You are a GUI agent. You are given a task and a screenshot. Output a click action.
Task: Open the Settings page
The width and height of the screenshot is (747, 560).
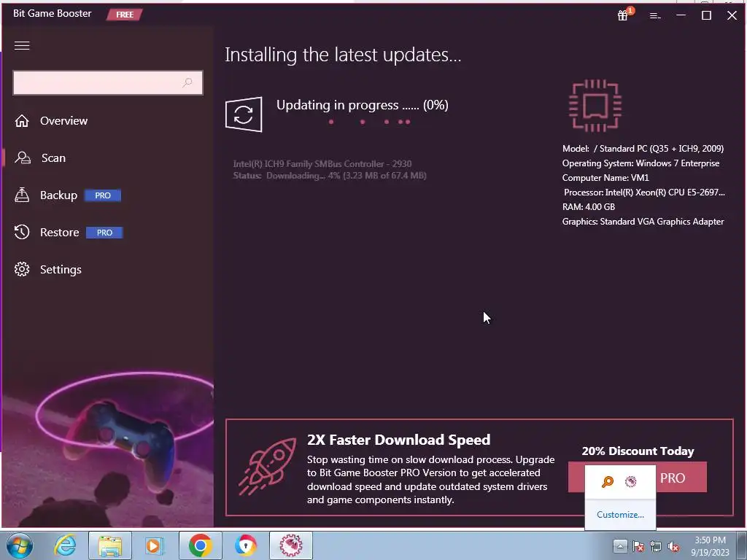point(61,270)
